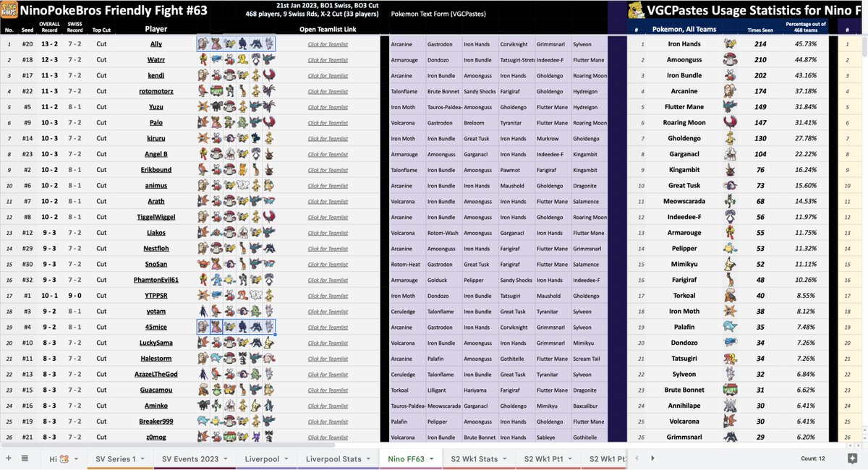
Task: Click the Armarouge sprite in usage stats
Action: [x=731, y=233]
